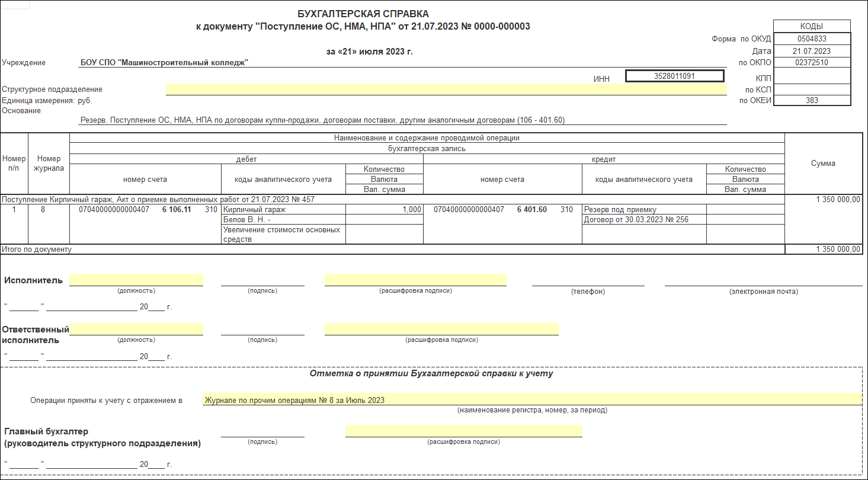Click the ОКЕИ code 383
The height and width of the screenshot is (480, 868).
click(x=812, y=100)
